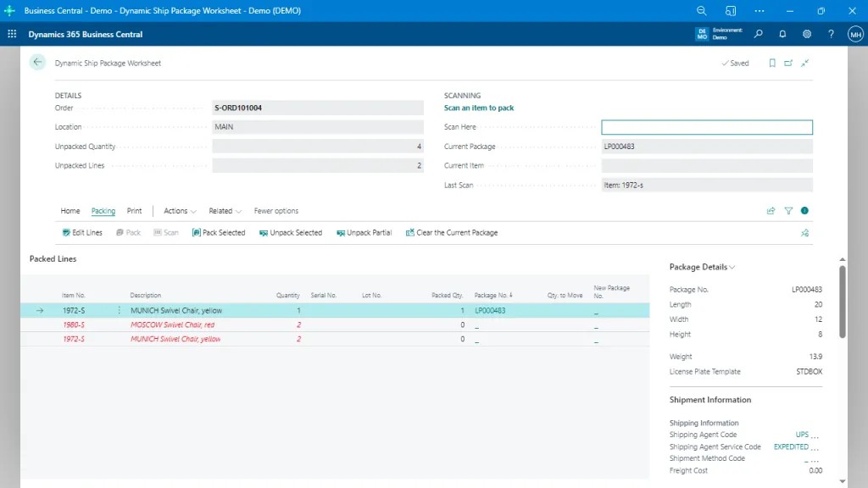The width and height of the screenshot is (868, 488).
Task: Click the back arrow to leave the worksheet
Action: click(x=36, y=62)
